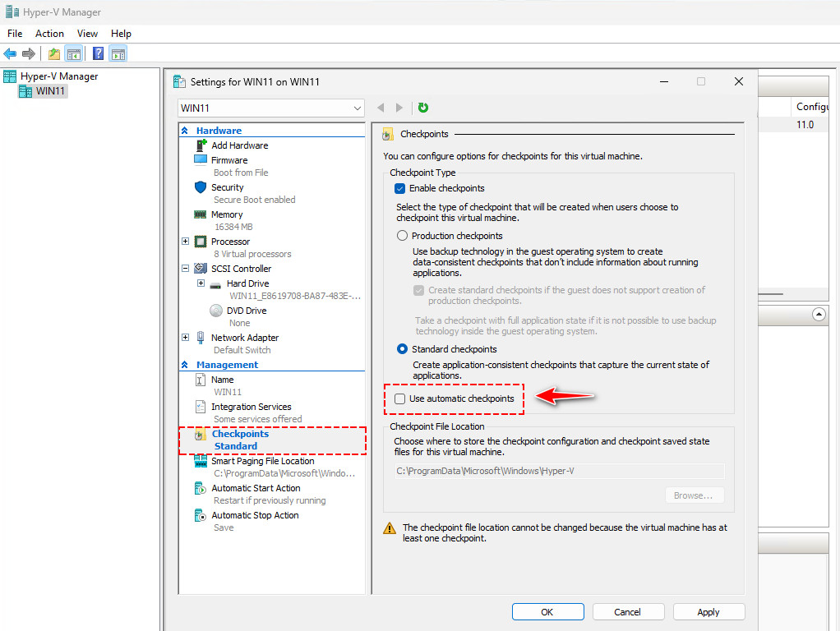
Task: Open the View menu
Action: (87, 33)
